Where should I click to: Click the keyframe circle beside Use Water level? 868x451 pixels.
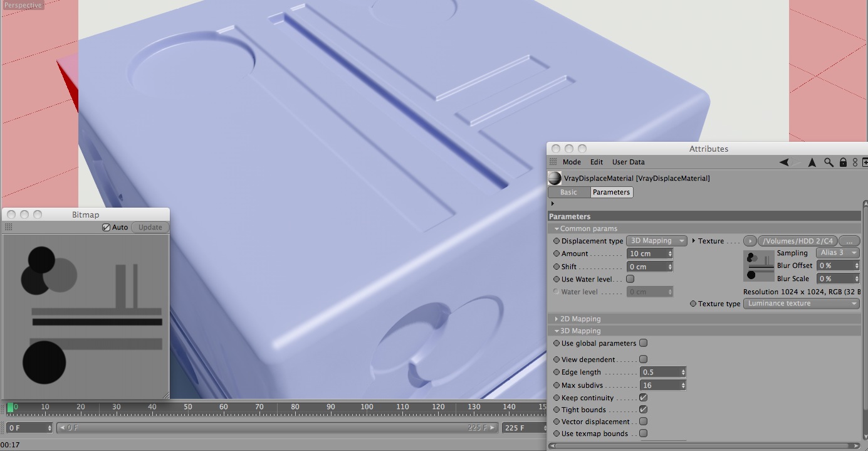(557, 279)
